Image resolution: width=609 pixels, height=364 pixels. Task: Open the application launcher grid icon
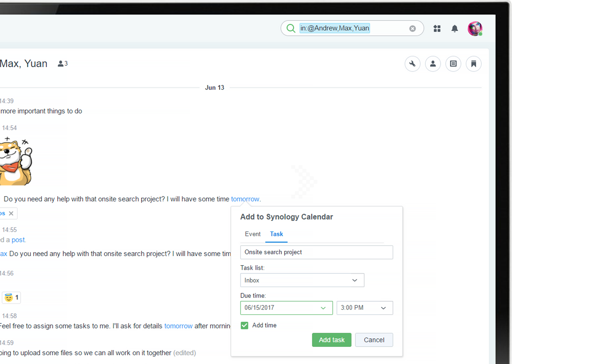pos(437,29)
